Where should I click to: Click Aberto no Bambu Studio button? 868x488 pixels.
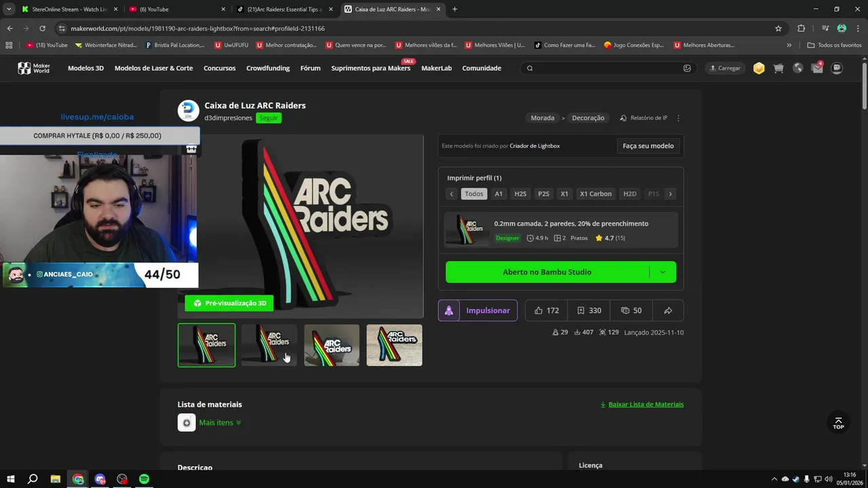[547, 272]
